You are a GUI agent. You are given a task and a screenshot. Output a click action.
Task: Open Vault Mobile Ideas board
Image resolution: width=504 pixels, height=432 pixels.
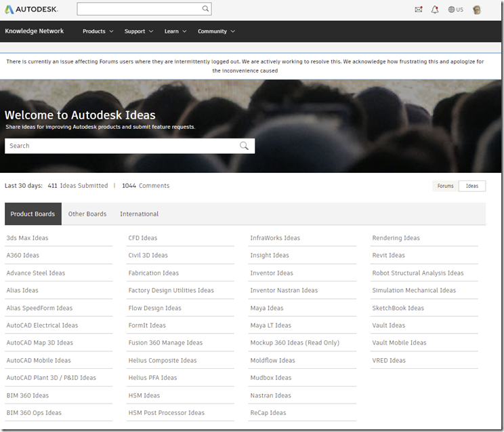[x=399, y=343]
